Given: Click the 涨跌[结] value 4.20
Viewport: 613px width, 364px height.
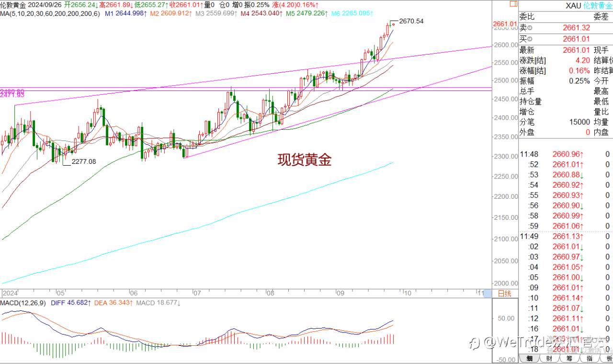Looking at the screenshot, I should click(x=582, y=60).
